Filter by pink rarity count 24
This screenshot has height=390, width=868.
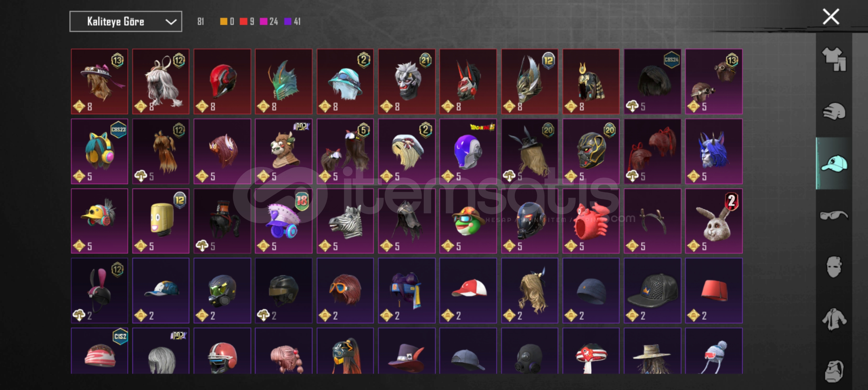point(269,22)
